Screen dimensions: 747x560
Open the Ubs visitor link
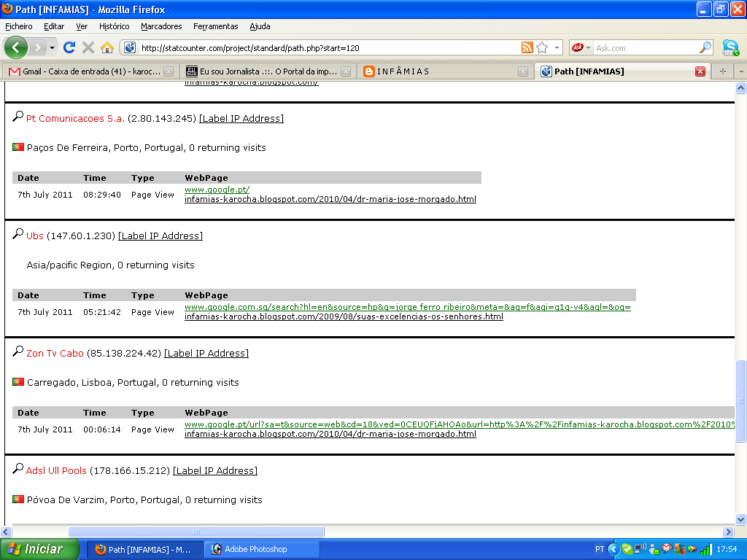coord(35,236)
